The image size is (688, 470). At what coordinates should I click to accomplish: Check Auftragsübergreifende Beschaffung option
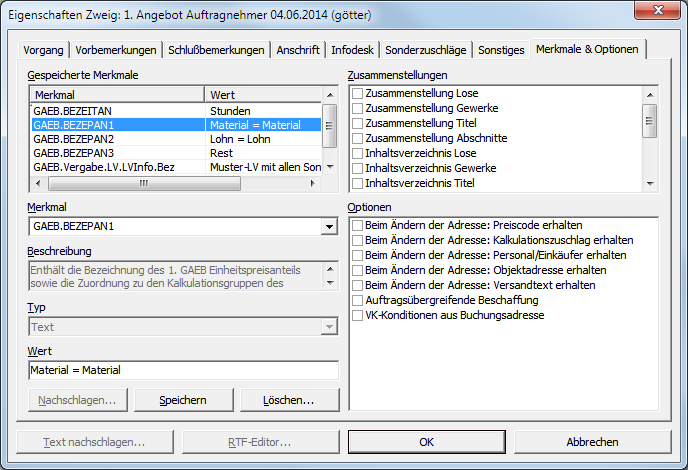357,300
